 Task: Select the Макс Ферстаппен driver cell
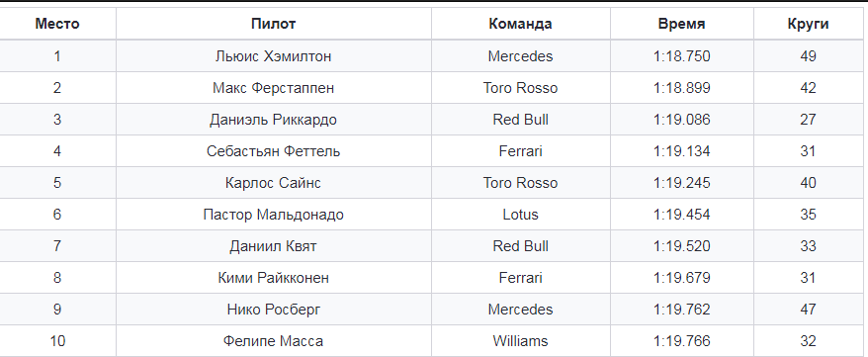(x=274, y=88)
